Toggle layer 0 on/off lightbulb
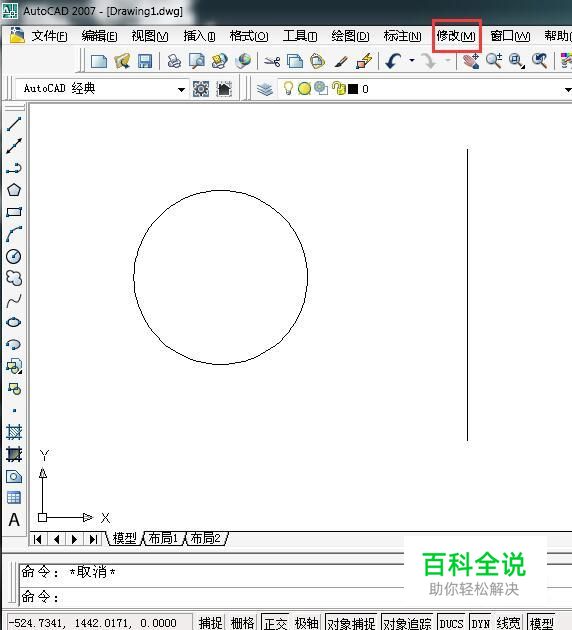572x630 pixels. tap(288, 88)
